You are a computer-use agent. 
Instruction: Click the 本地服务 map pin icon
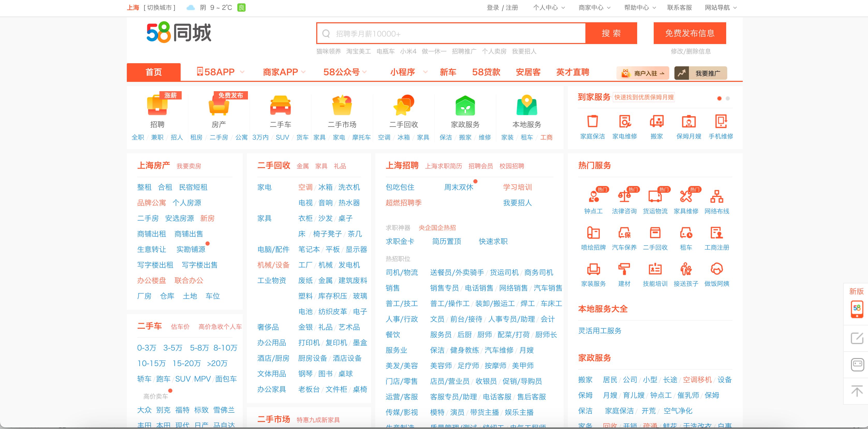point(527,105)
